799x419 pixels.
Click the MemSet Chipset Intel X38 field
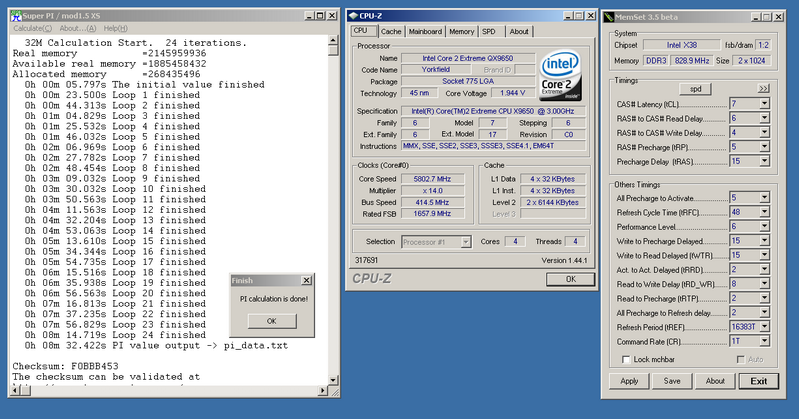click(682, 45)
